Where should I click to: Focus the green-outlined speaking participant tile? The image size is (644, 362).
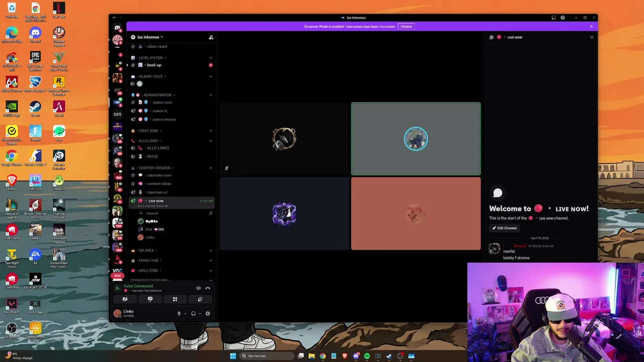point(416,139)
